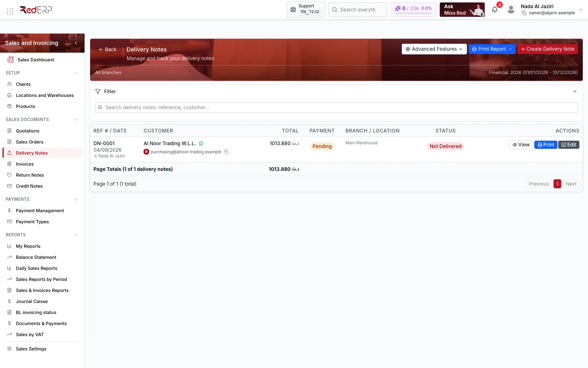Screen dimensions: 588x368
Task: Focus the delivery notes search field
Action: click(x=336, y=108)
